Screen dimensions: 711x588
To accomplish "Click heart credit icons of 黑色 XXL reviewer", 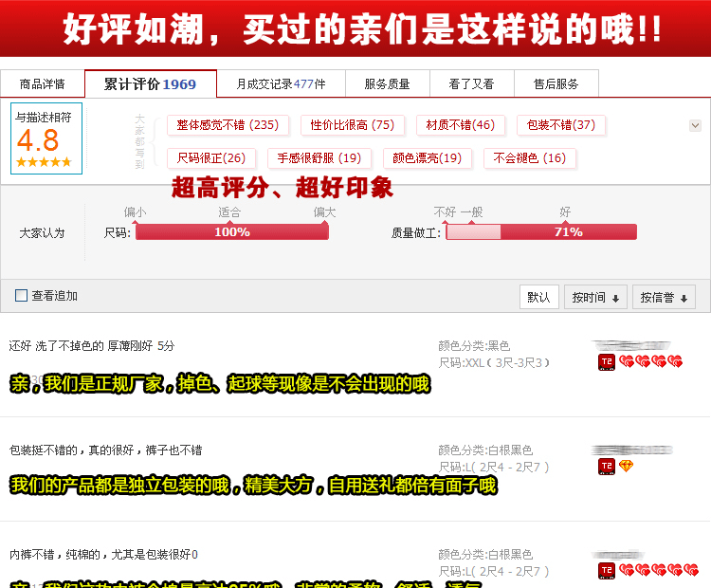I will point(650,361).
